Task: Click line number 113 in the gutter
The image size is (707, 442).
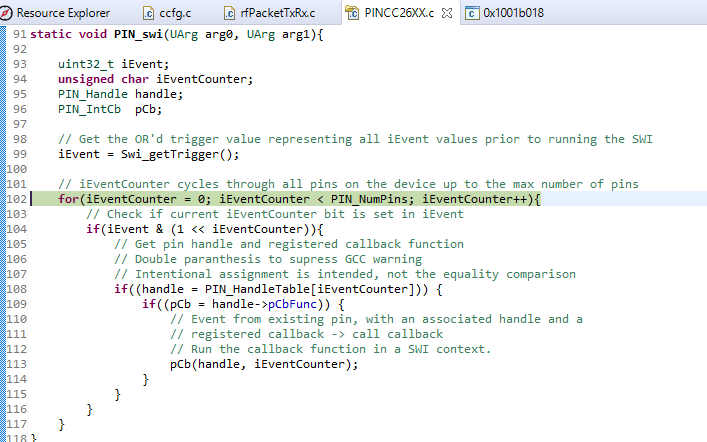Action: (16, 364)
